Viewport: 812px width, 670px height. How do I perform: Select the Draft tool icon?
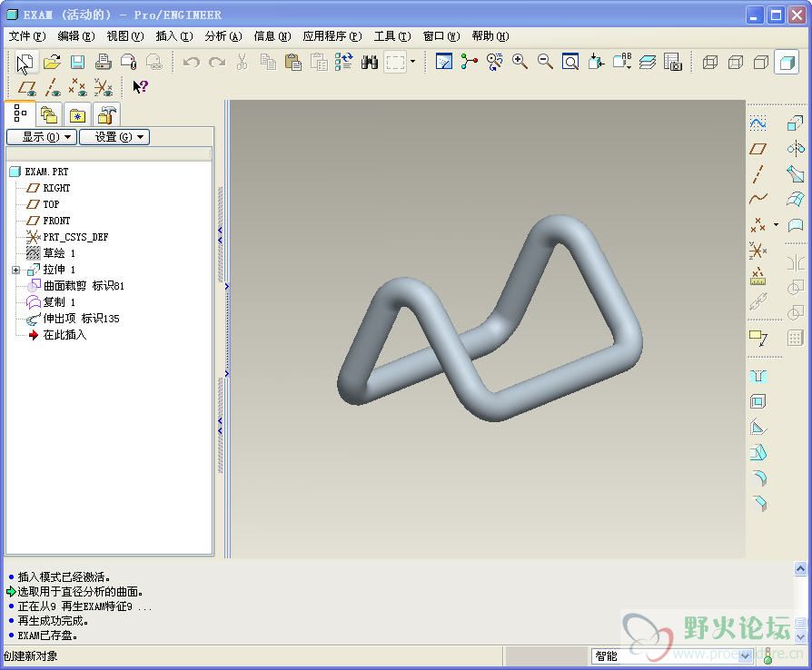coord(758,453)
